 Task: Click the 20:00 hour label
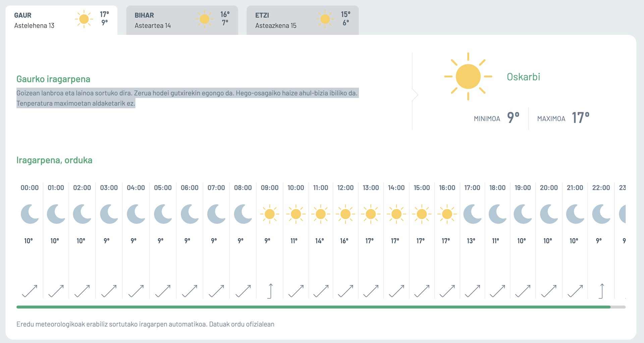549,188
